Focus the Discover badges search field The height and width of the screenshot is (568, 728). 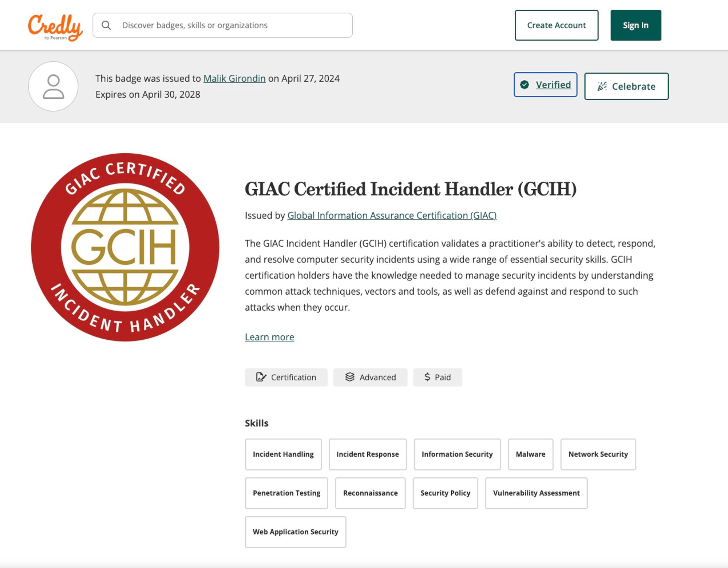tap(222, 25)
